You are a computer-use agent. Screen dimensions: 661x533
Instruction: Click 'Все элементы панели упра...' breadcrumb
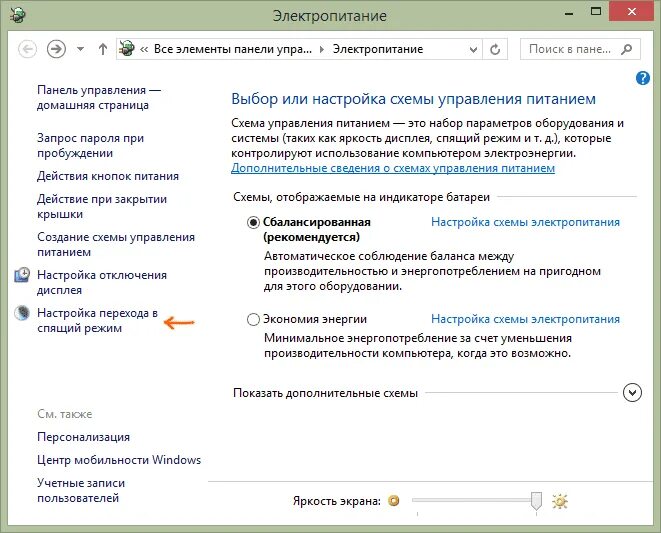233,49
